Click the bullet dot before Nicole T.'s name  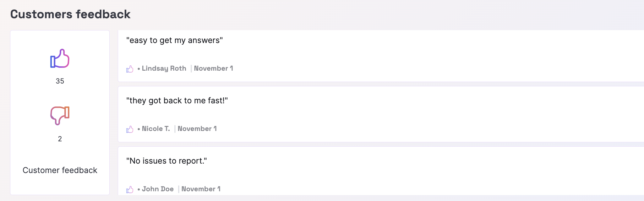point(139,129)
